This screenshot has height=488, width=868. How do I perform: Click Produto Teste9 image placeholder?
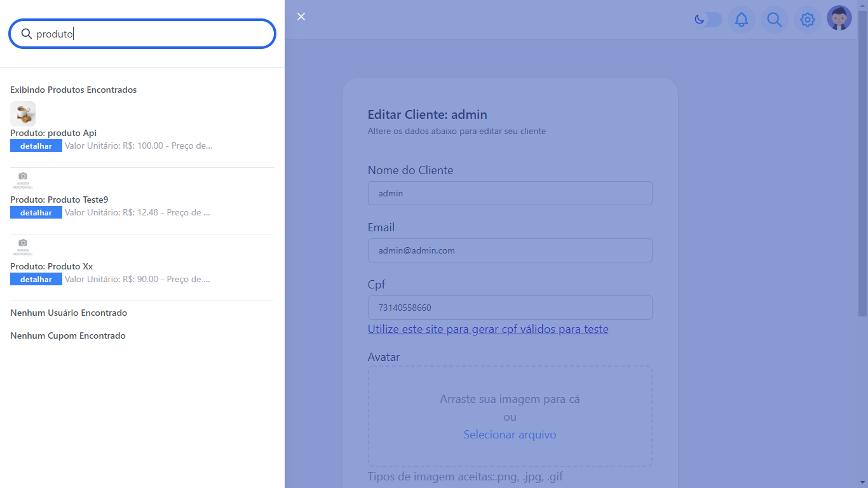(x=23, y=180)
